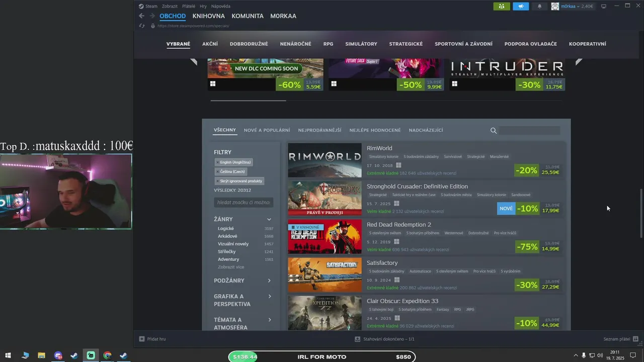Open downloads via the download status icon
Screen dimensions: 644x362
click(358, 339)
